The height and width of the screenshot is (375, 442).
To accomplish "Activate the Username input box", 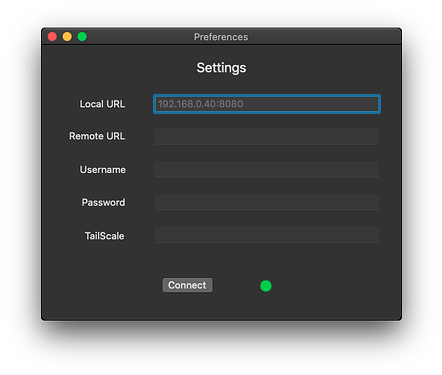I will [267, 170].
